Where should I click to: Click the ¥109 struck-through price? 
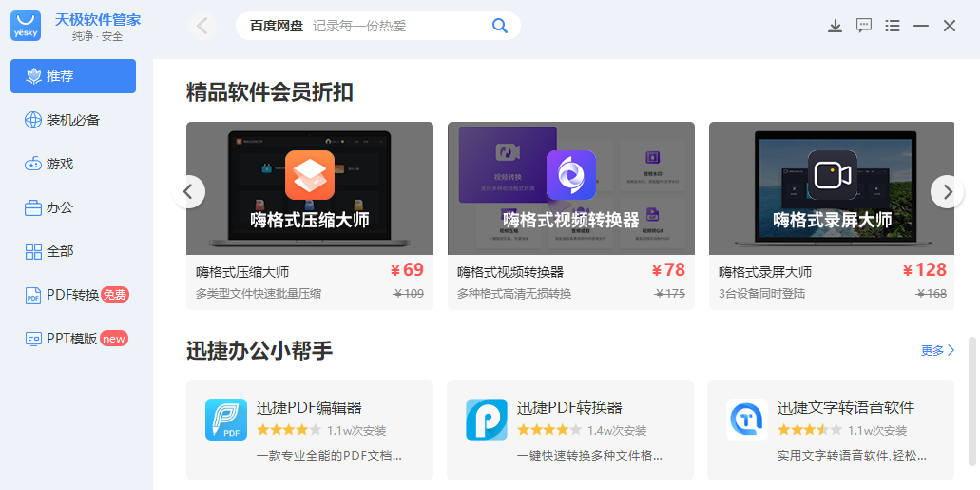409,293
